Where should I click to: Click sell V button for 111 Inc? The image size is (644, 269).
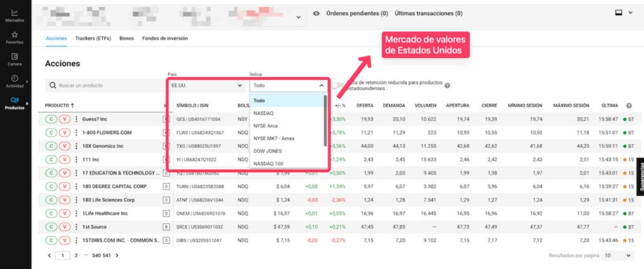(65, 160)
